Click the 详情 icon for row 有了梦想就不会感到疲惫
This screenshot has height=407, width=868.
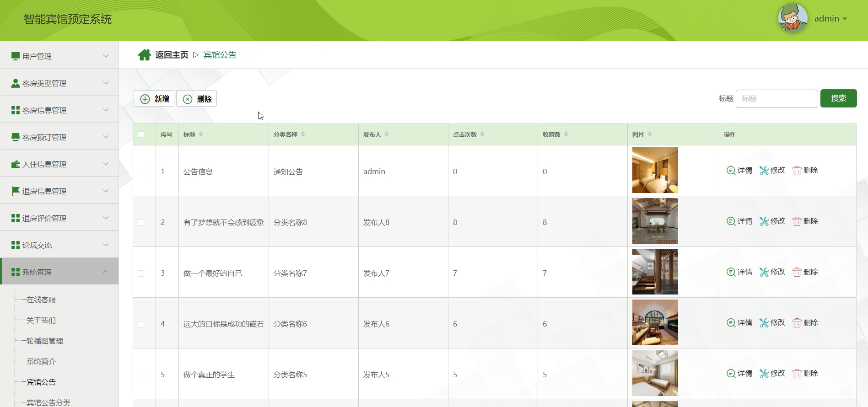coord(731,221)
